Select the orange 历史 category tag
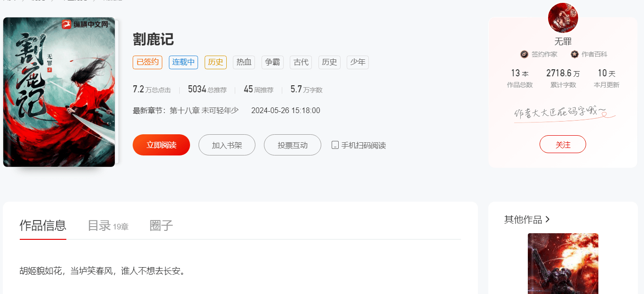 pyautogui.click(x=215, y=62)
